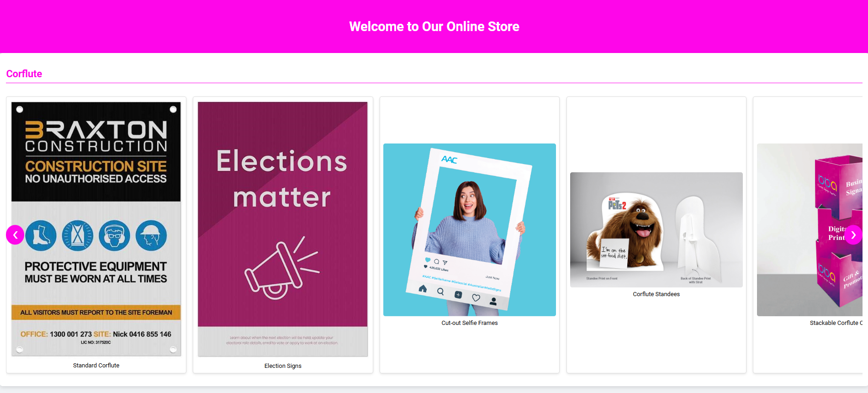Click the Stackable Corflute label
The width and height of the screenshot is (868, 393).
(836, 323)
